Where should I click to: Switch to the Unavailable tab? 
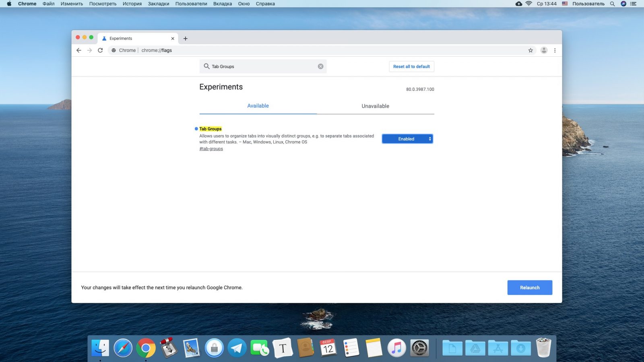[x=375, y=106]
